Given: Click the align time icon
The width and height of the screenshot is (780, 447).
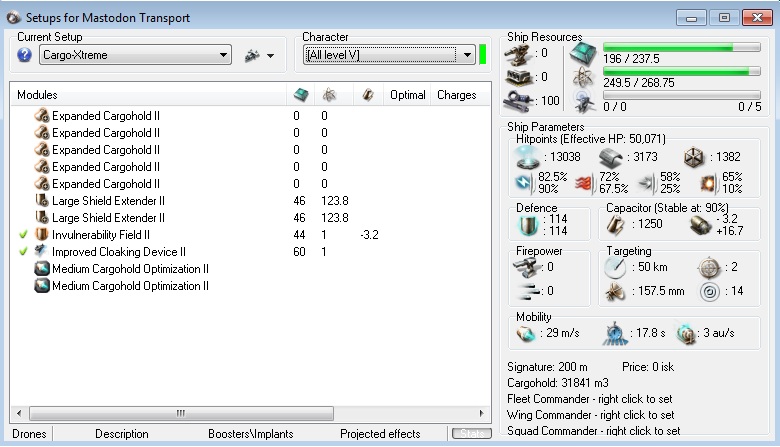Looking at the screenshot, I should point(615,333).
